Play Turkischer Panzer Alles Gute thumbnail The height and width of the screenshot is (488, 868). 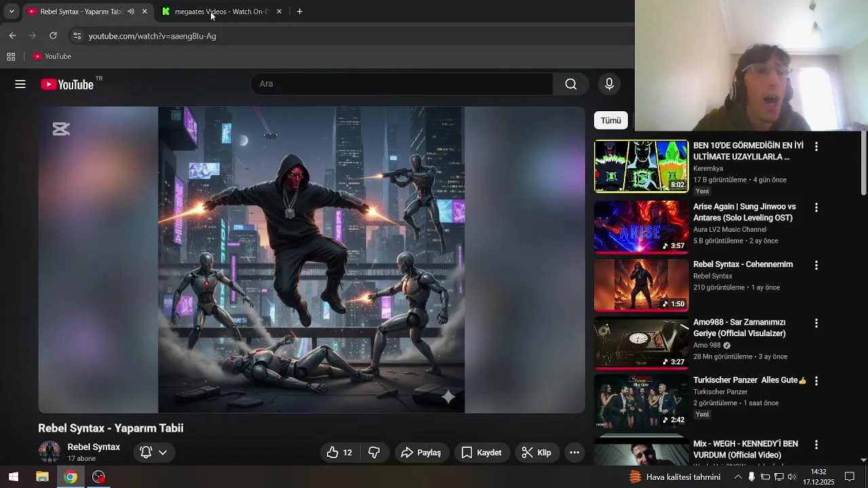point(642,401)
